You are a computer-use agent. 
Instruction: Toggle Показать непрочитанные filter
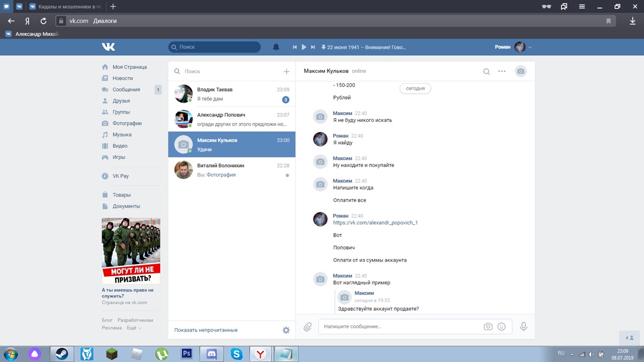coord(206,330)
